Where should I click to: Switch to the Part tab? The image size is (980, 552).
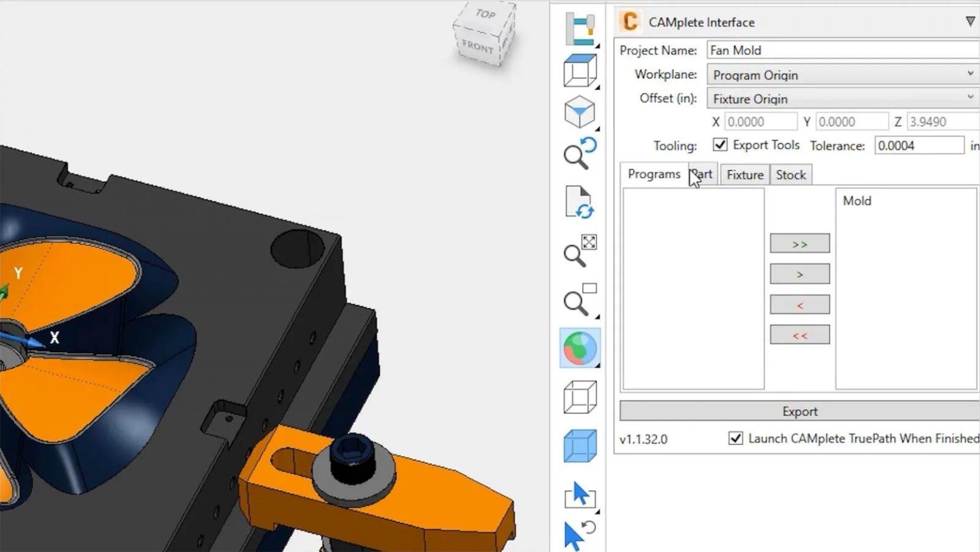703,175
